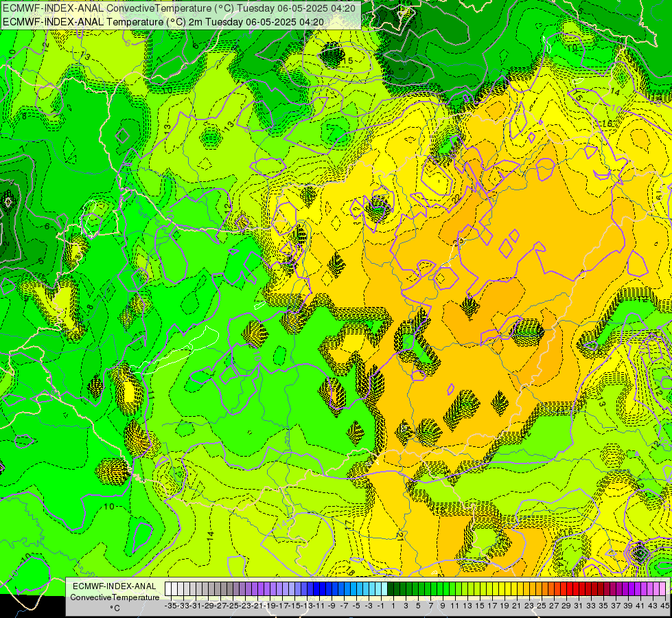The height and width of the screenshot is (618, 672).
Task: Pick the deep blue swatch above -11
Action: tap(316, 588)
